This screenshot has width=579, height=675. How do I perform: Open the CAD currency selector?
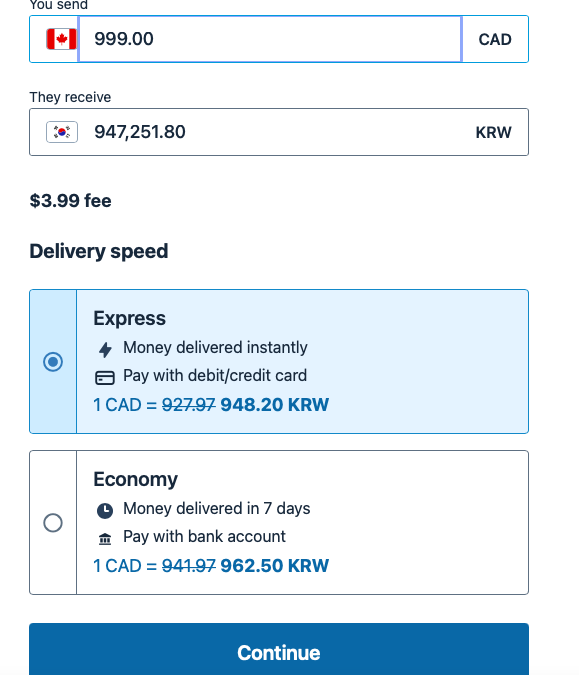pos(495,39)
